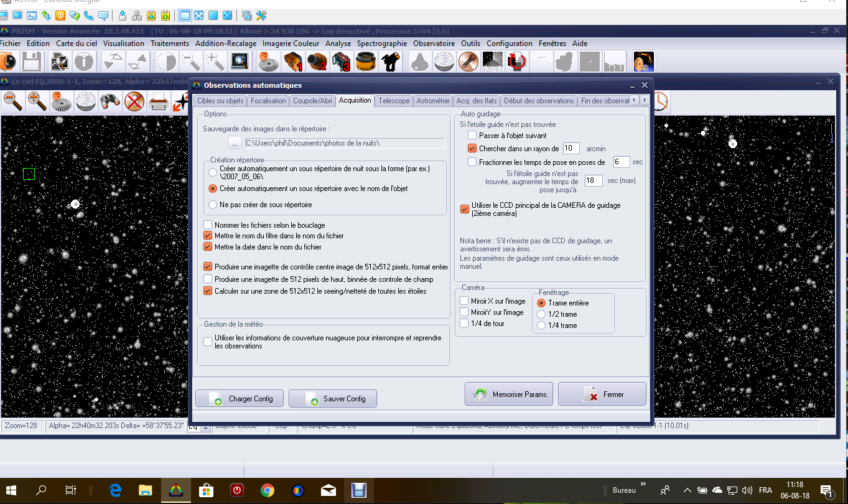Click the Sauver Config button
848x504 pixels.
coord(333,399)
